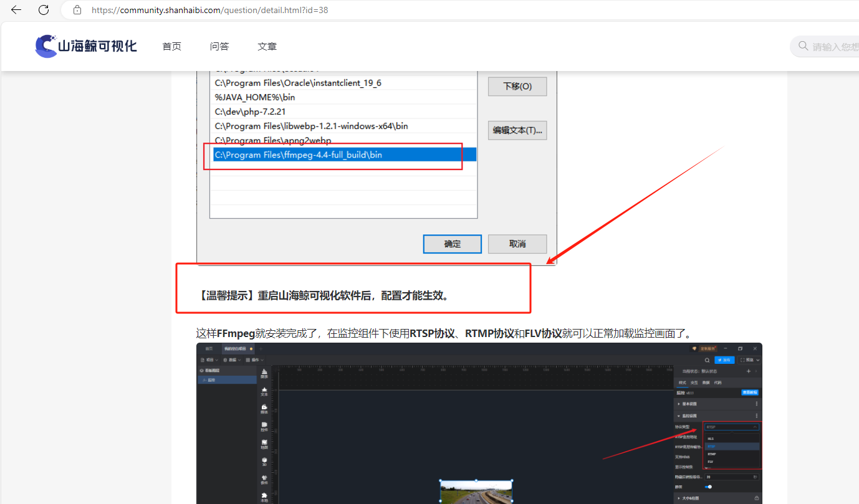This screenshot has height=504, width=859.
Task: Select the %JAVA_HOME%\bin path row
Action: coord(344,97)
